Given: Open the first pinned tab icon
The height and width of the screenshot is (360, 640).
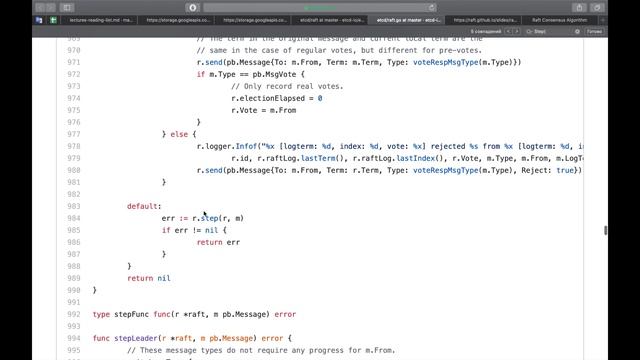Looking at the screenshot, I should click(39, 20).
